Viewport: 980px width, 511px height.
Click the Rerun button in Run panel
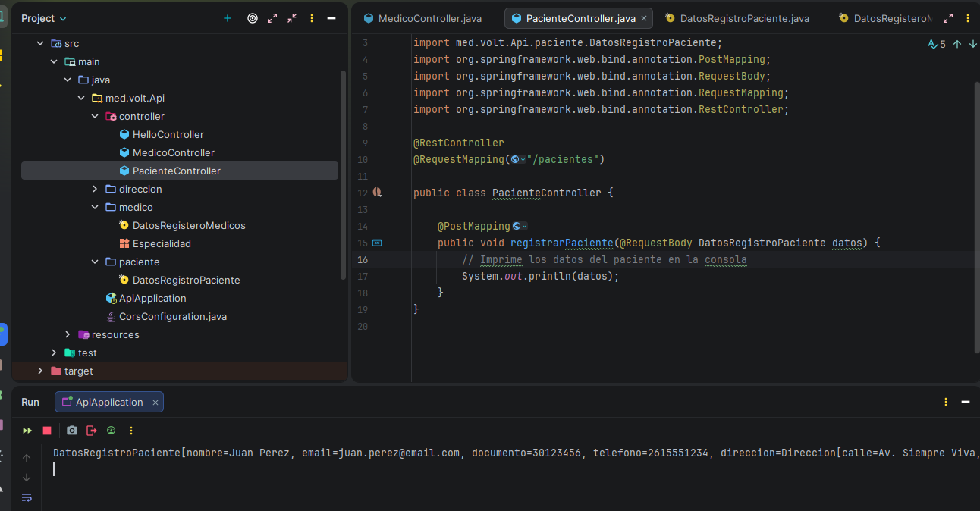coord(27,431)
